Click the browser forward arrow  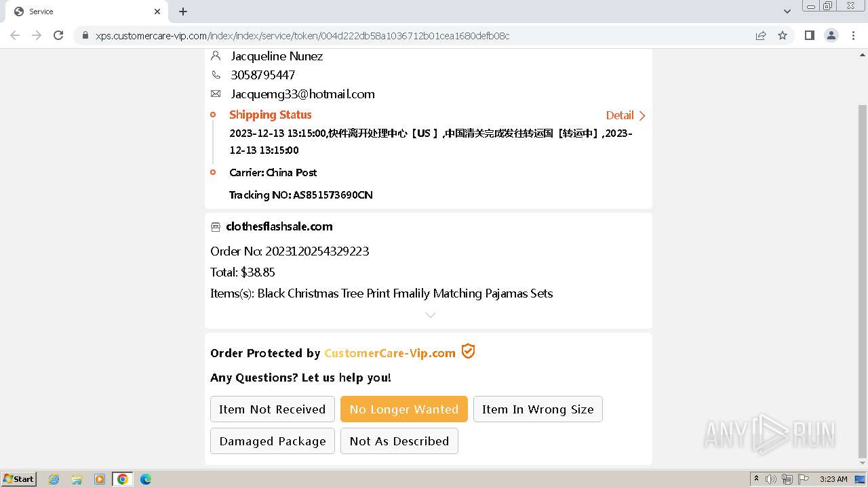[37, 35]
